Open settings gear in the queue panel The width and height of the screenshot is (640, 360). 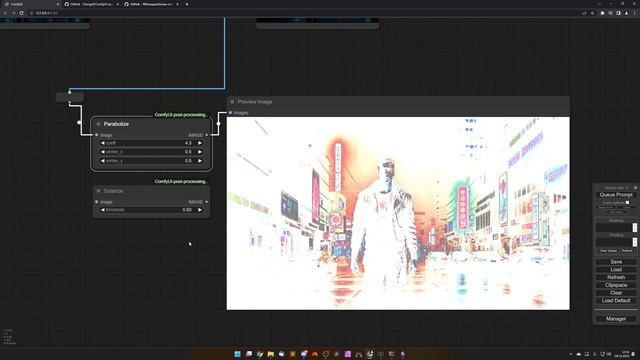pos(635,188)
